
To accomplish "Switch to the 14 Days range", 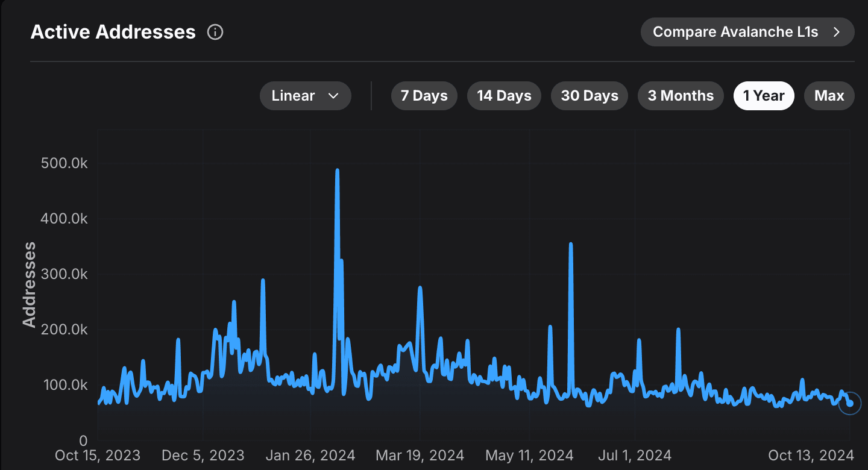I will pos(504,96).
